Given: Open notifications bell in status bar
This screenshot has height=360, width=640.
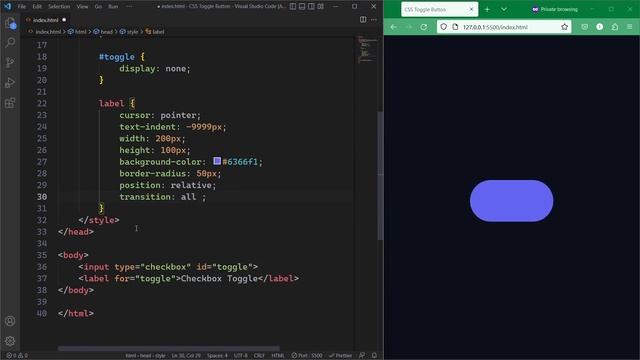Looking at the screenshot, I should (374, 356).
